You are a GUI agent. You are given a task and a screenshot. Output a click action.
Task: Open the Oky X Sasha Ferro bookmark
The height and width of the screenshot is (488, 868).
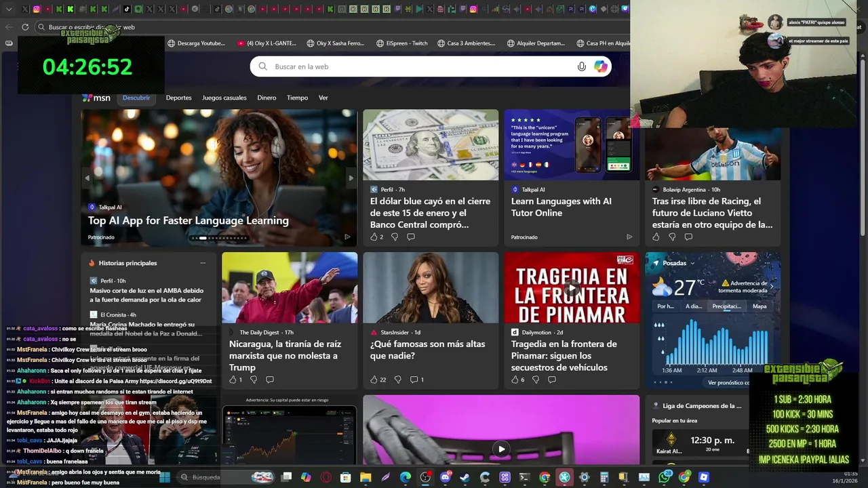pos(336,43)
